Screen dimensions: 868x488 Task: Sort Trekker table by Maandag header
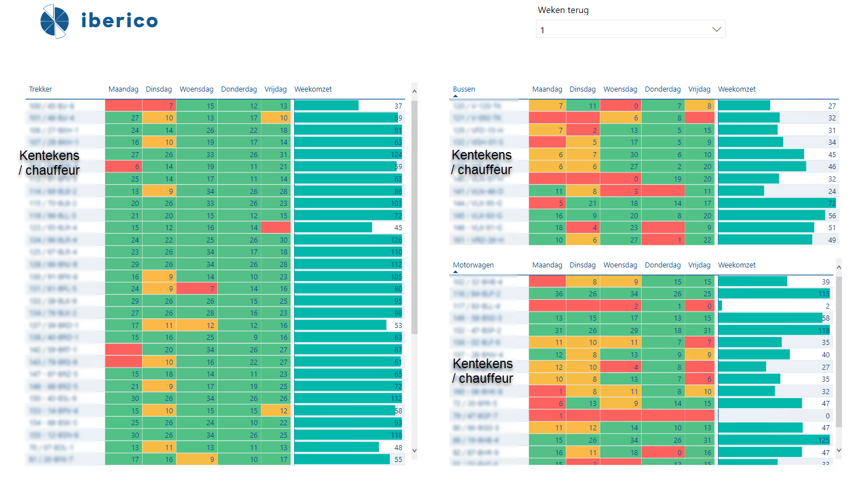[x=123, y=89]
